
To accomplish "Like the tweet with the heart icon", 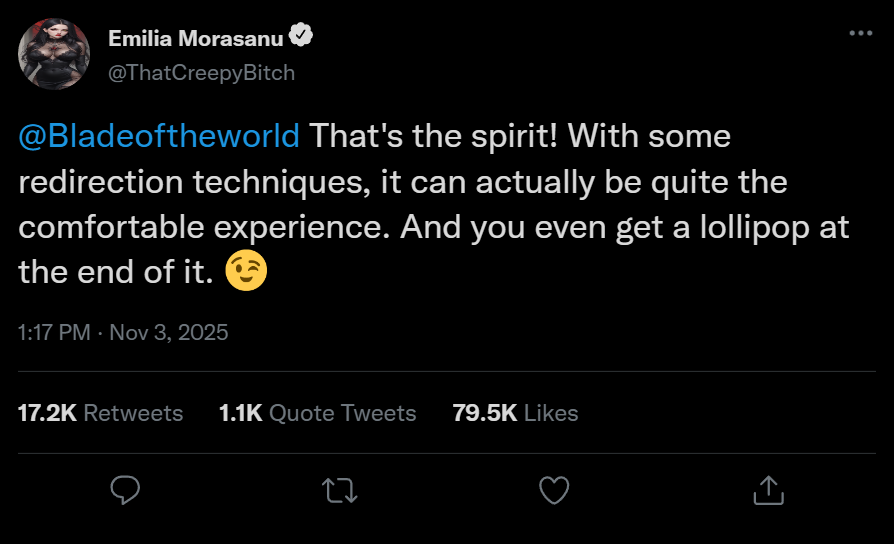I will [553, 490].
